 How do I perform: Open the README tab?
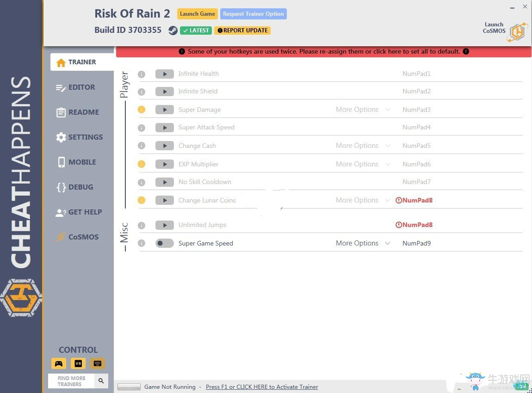tap(78, 112)
